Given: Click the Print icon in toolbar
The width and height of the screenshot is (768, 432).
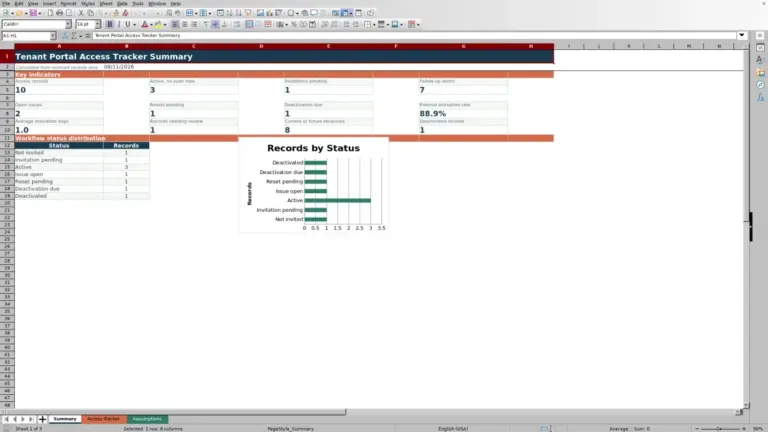Looking at the screenshot, I should point(59,13).
